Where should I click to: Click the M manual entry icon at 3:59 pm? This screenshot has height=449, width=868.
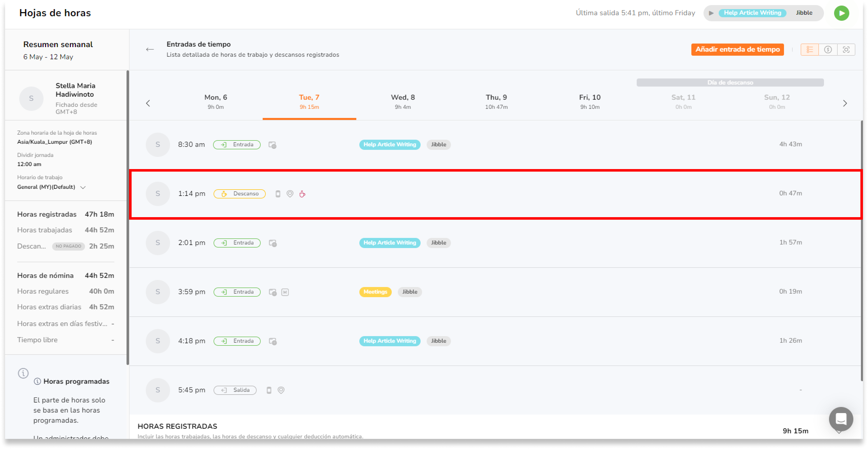click(285, 292)
